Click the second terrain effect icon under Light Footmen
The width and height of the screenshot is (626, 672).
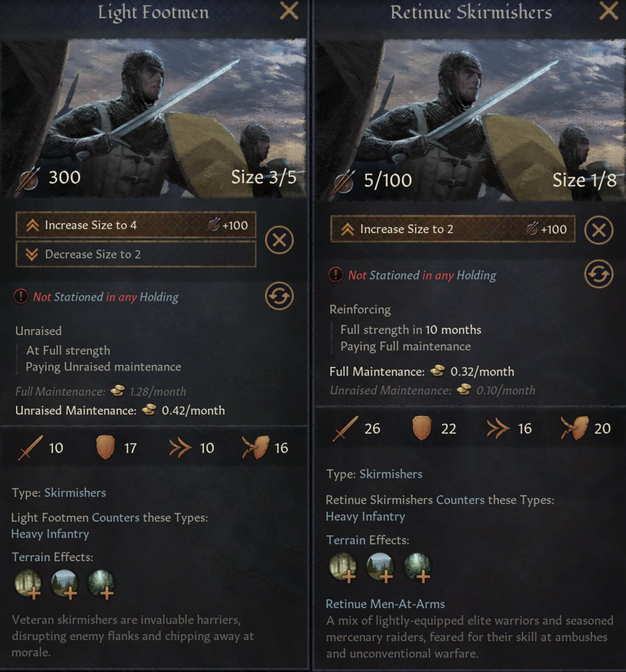65,584
